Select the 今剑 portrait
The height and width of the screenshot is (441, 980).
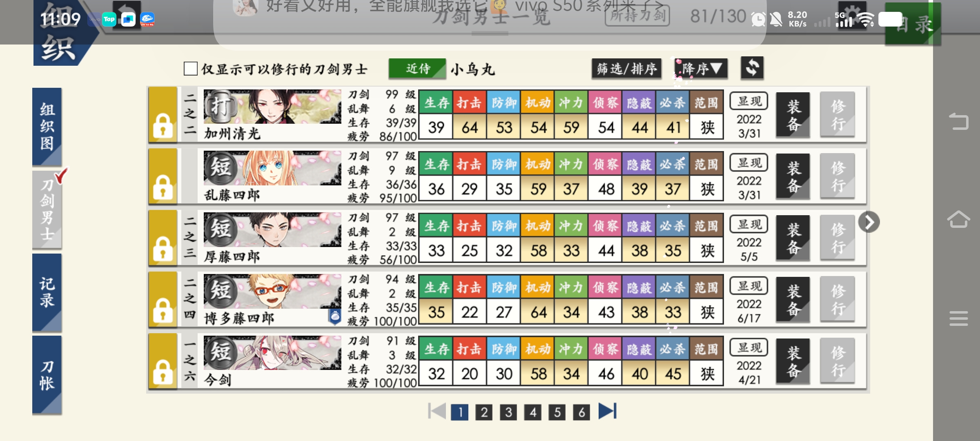272,353
